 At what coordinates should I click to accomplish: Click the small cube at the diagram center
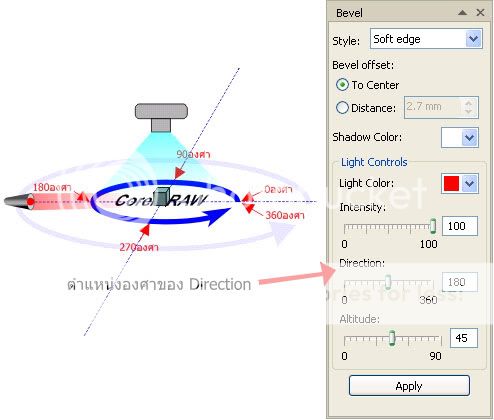pos(162,196)
